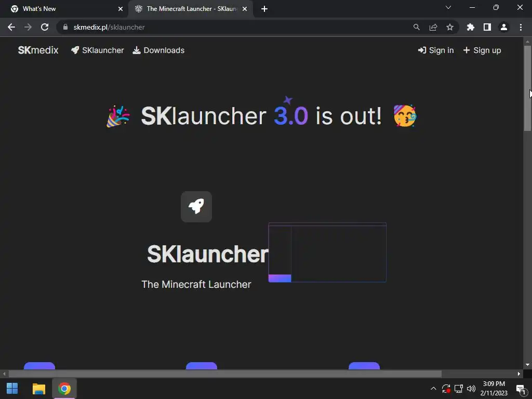532x399 pixels.
Task: Bookmark this tab with the star
Action: (450, 27)
